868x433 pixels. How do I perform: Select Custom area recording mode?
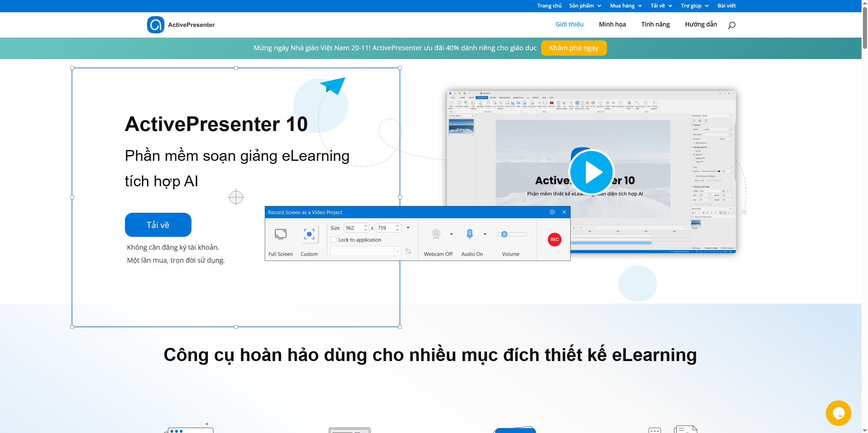click(309, 234)
